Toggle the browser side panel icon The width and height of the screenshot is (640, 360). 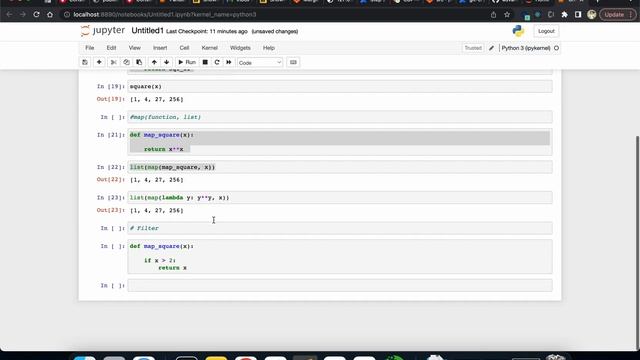(578, 15)
